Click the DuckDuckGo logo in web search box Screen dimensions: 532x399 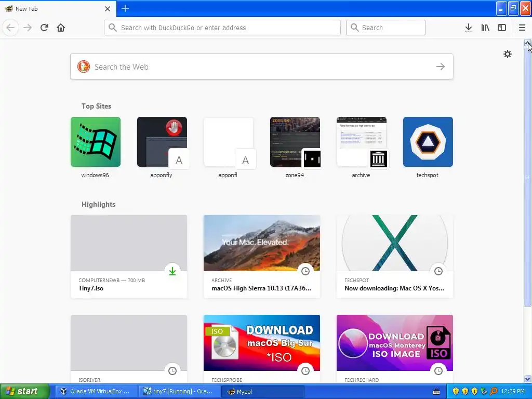(x=84, y=66)
